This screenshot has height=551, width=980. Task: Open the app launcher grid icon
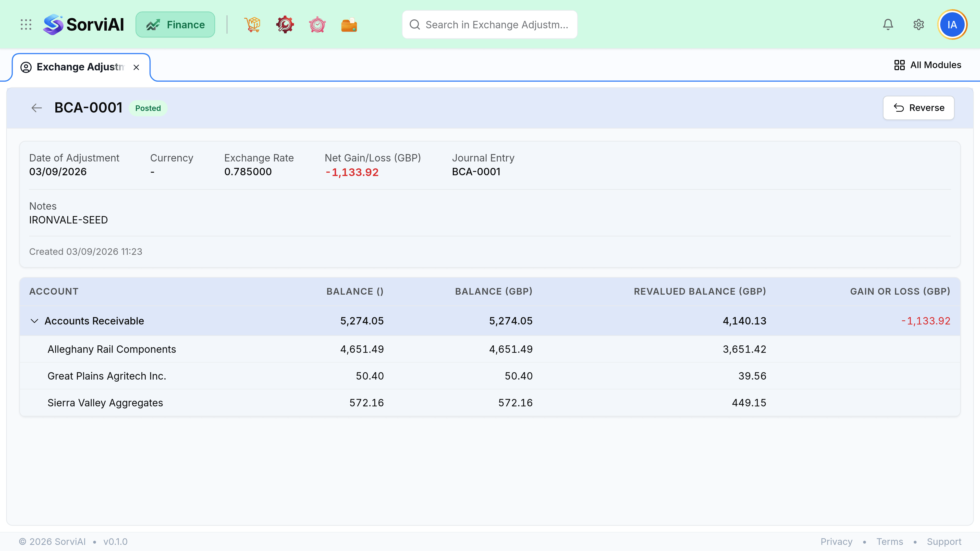[x=26, y=25]
